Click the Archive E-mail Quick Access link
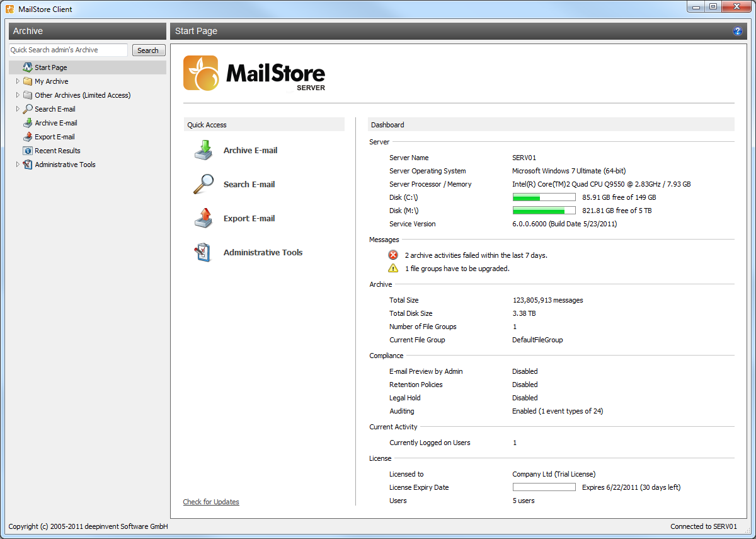This screenshot has width=756, height=539. [x=250, y=150]
